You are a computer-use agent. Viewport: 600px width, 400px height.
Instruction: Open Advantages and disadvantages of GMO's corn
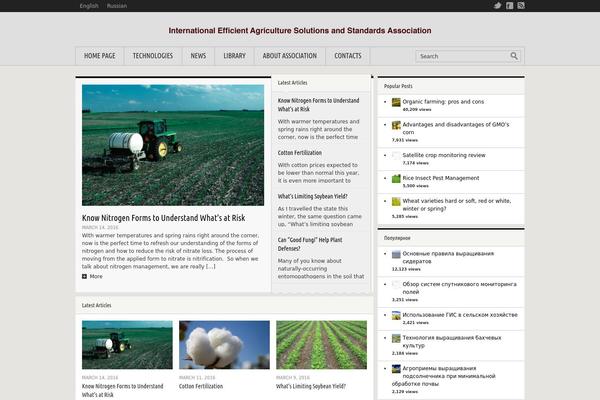coord(456,128)
